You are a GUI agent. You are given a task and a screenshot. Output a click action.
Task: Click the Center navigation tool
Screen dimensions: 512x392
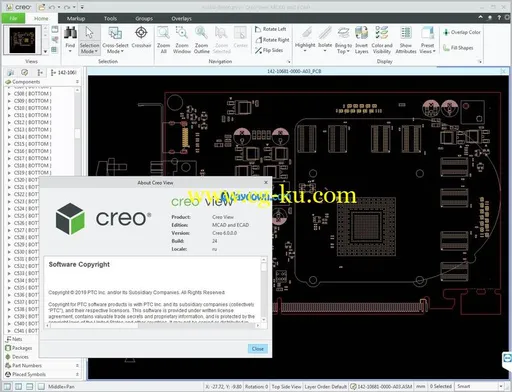[240, 37]
